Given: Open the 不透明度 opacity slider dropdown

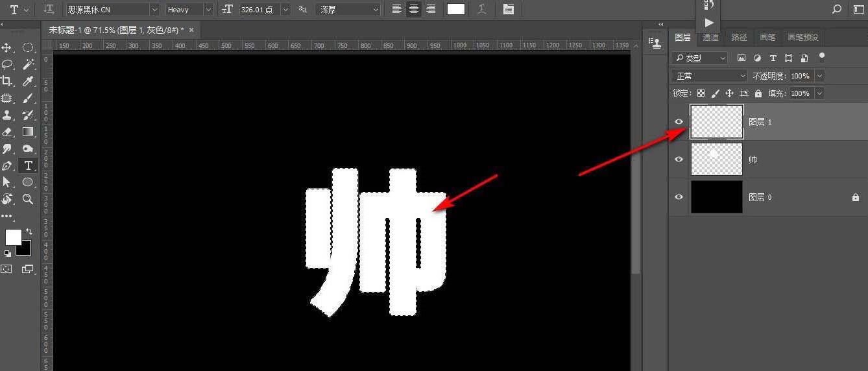Looking at the screenshot, I should pos(820,76).
